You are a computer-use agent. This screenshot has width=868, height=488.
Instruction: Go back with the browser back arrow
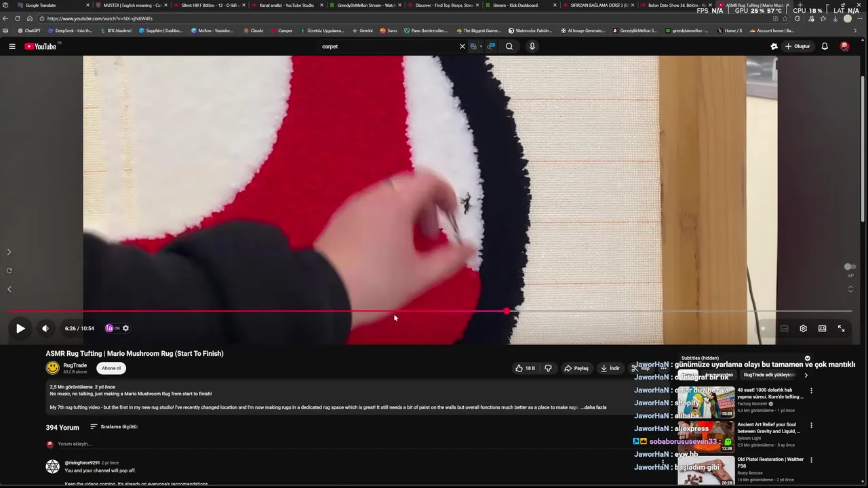coord(6,18)
